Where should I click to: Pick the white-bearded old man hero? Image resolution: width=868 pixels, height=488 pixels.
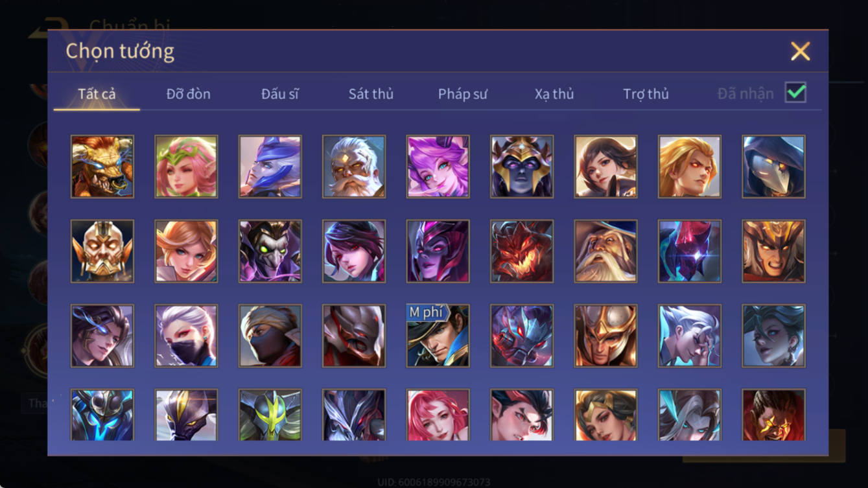[x=354, y=167]
